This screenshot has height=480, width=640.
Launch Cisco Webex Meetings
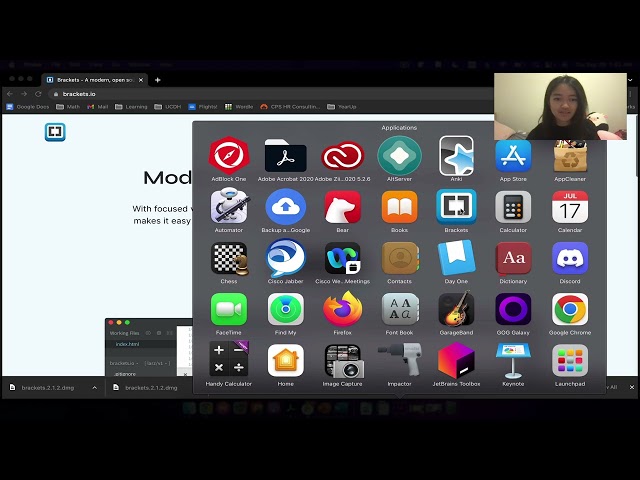[x=342, y=259]
